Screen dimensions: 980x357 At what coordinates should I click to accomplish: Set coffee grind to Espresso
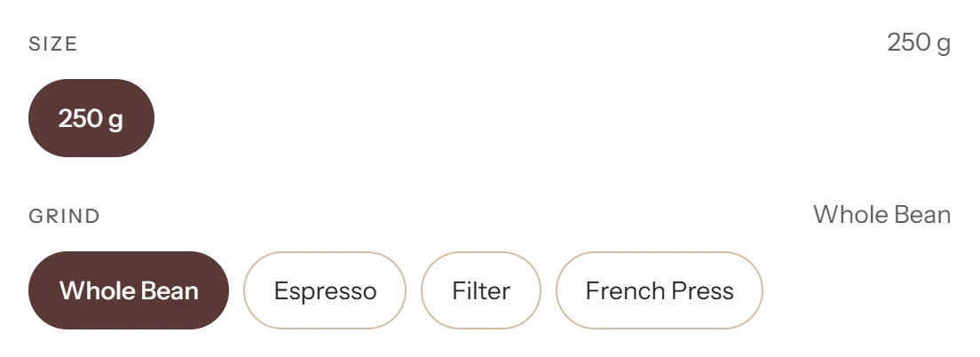pos(324,290)
